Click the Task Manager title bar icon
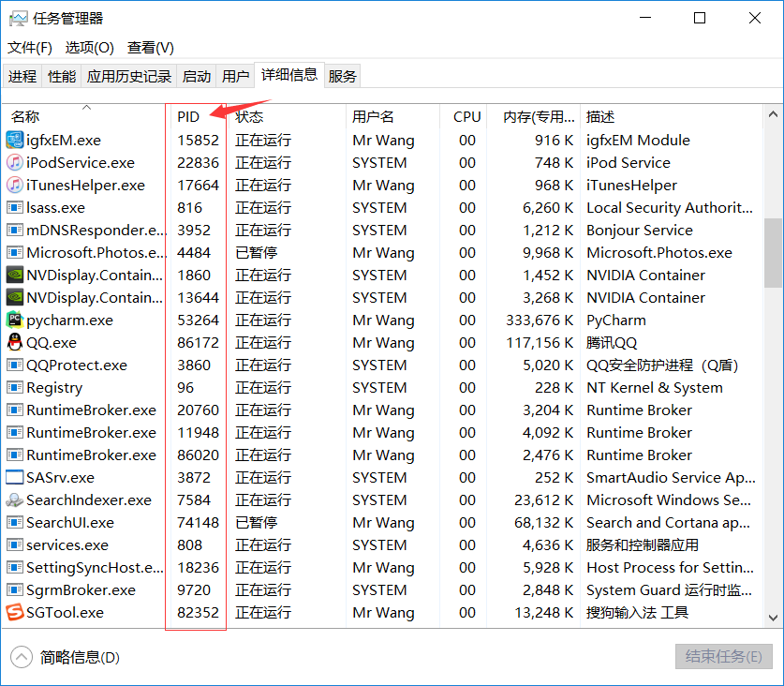This screenshot has width=784, height=686. tap(17, 17)
